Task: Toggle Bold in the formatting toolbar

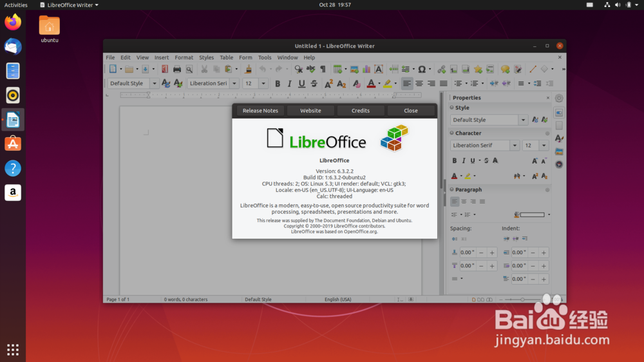Action: [x=278, y=83]
